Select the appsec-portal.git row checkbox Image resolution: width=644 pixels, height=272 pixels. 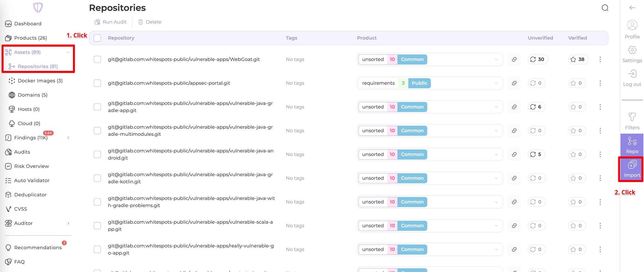tap(97, 83)
